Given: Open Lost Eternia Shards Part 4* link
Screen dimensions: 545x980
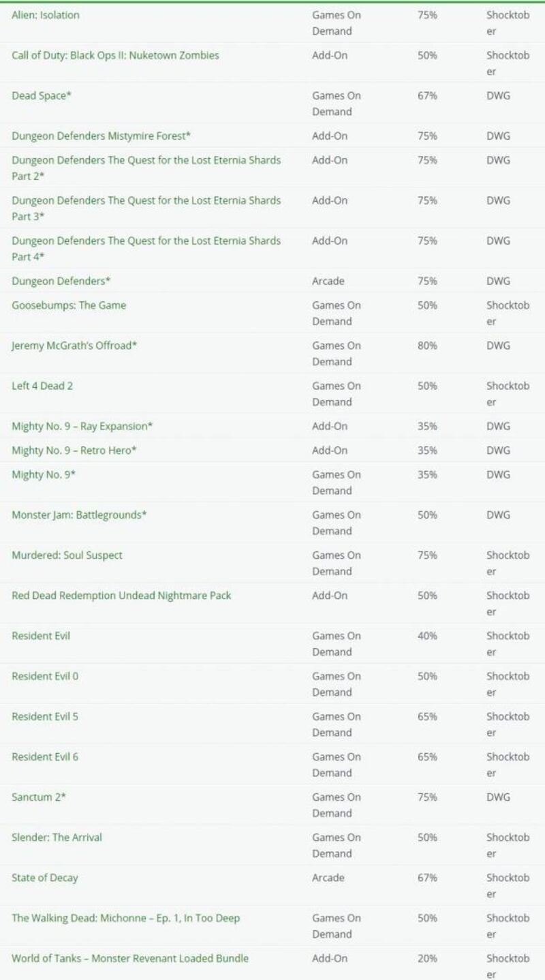Looking at the screenshot, I should [146, 241].
